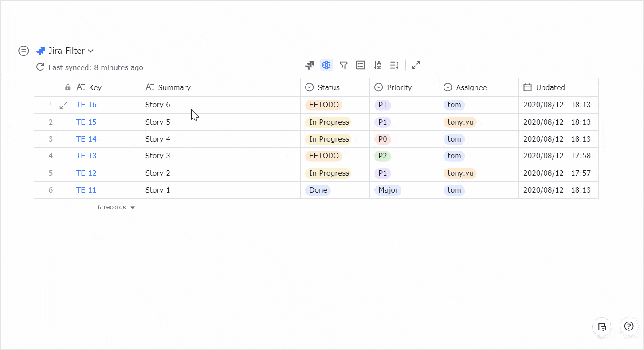This screenshot has width=644, height=350.
Task: Click the A-Z sort icon
Action: [x=377, y=65]
